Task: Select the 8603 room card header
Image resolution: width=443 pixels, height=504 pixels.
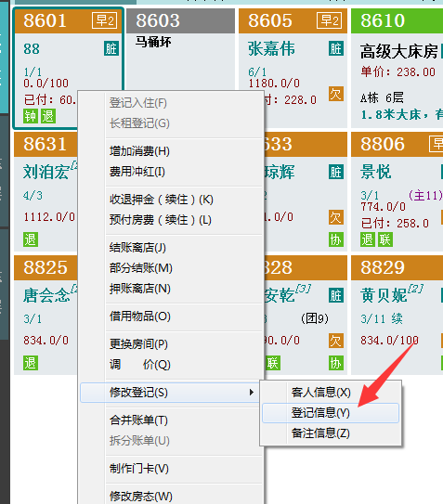Action: point(180,21)
